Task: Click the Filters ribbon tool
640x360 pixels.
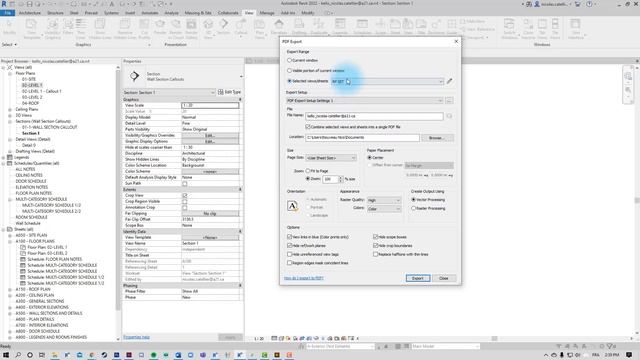Action: pos(68,27)
